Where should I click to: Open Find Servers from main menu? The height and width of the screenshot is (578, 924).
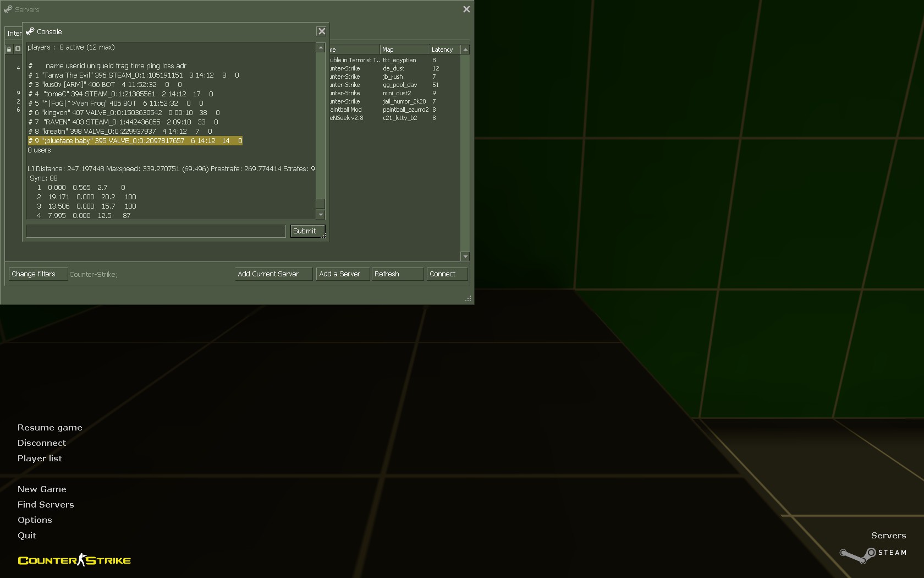click(46, 504)
